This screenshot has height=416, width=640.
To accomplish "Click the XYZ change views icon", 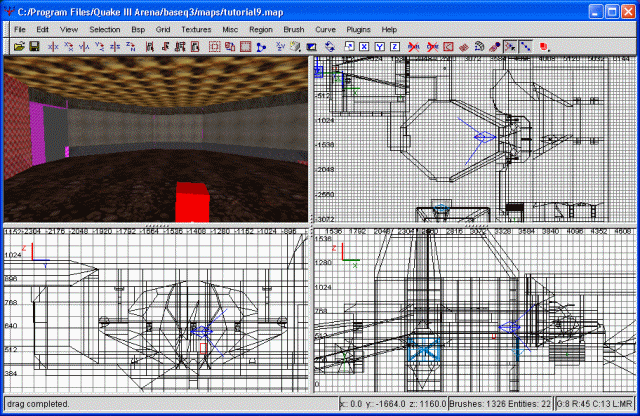I will click(x=280, y=47).
